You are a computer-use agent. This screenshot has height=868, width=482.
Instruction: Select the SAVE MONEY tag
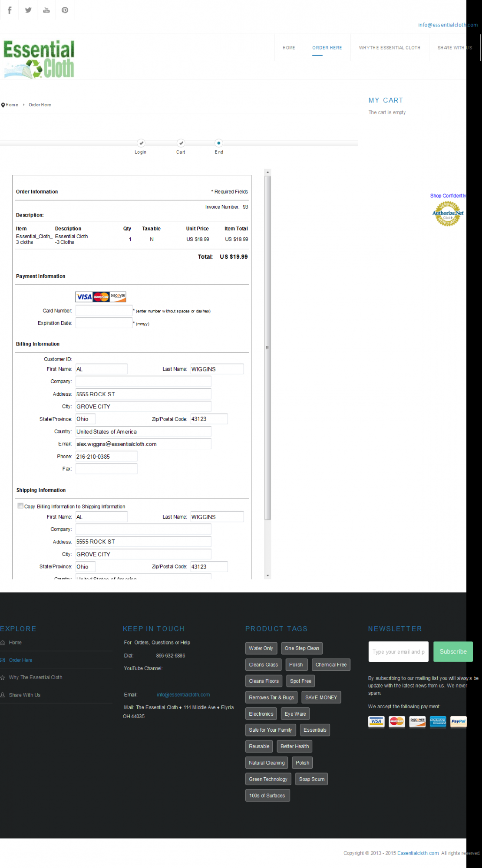pos(321,697)
